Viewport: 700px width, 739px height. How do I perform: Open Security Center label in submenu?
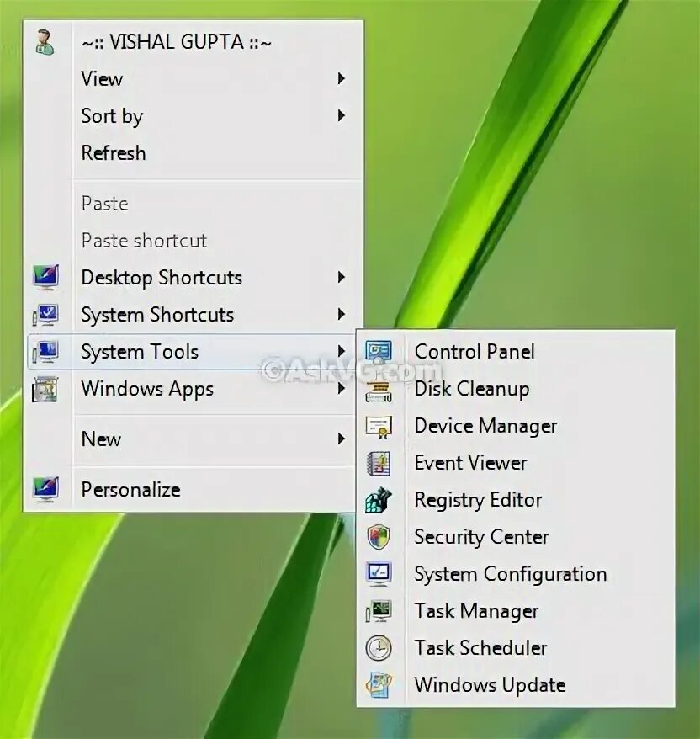click(x=481, y=537)
